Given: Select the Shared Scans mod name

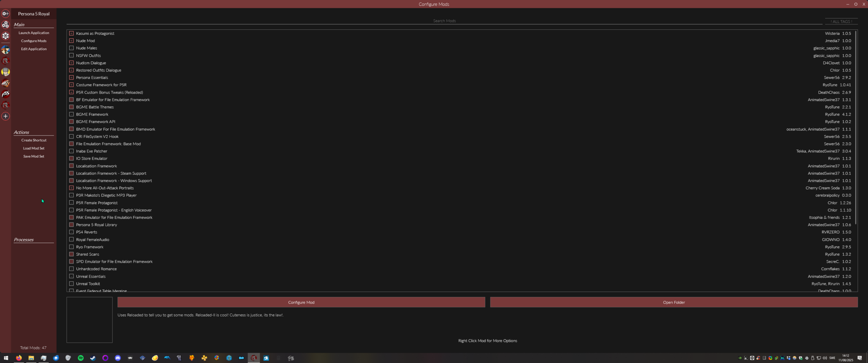Looking at the screenshot, I should pyautogui.click(x=88, y=254).
